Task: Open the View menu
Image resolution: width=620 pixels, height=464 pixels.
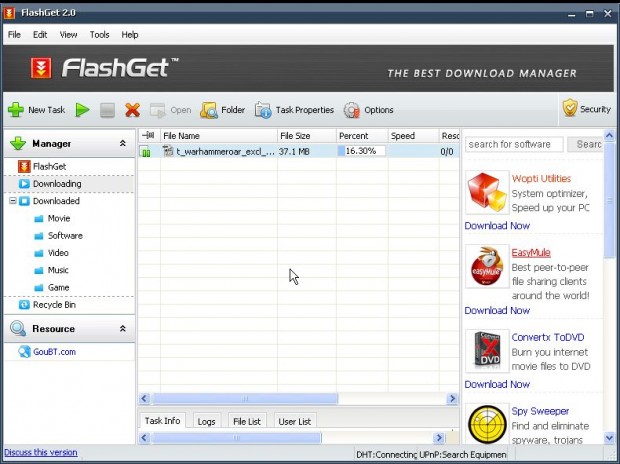Action: 68,35
